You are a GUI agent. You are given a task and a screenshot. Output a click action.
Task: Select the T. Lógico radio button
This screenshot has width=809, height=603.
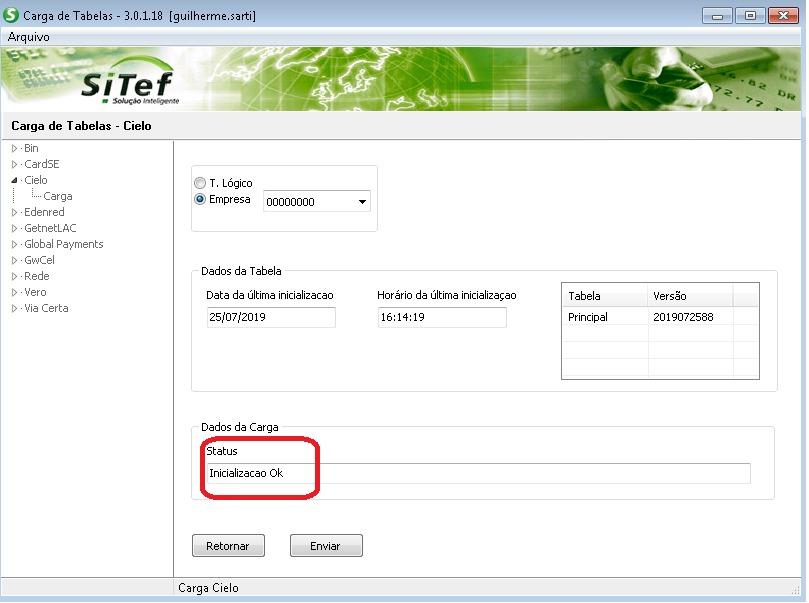tap(200, 183)
